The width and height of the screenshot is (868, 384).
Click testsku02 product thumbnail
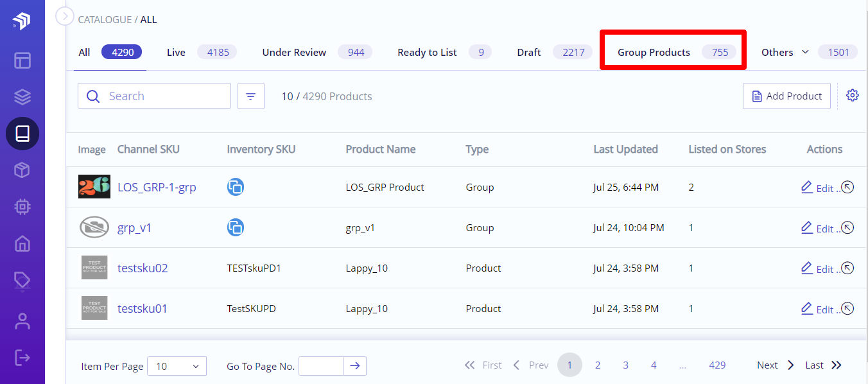pyautogui.click(x=94, y=268)
